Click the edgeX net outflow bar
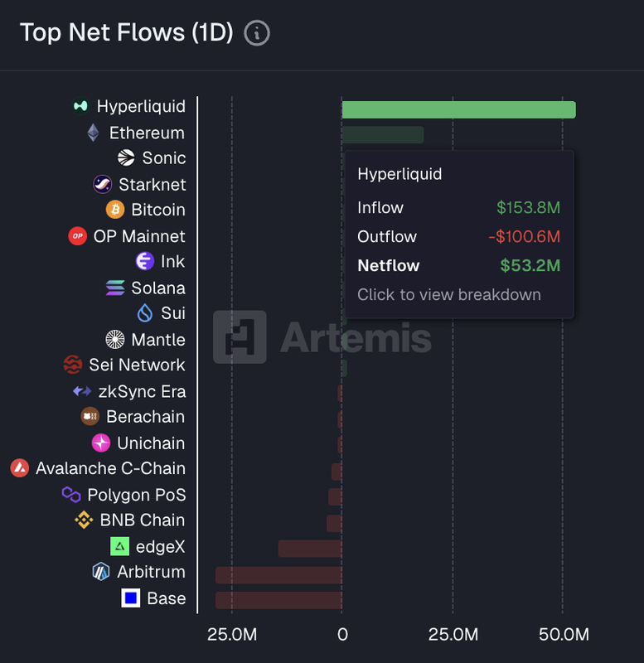Image resolution: width=644 pixels, height=663 pixels. (310, 549)
